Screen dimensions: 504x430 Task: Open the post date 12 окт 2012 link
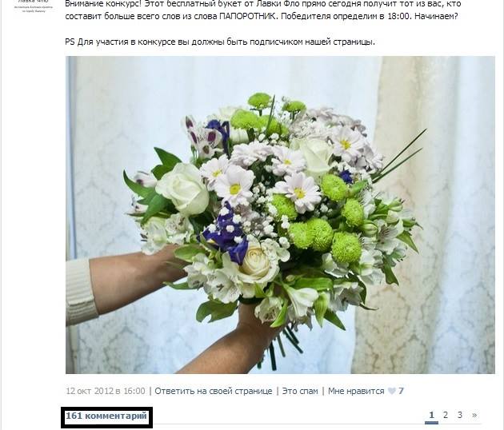[x=106, y=391]
